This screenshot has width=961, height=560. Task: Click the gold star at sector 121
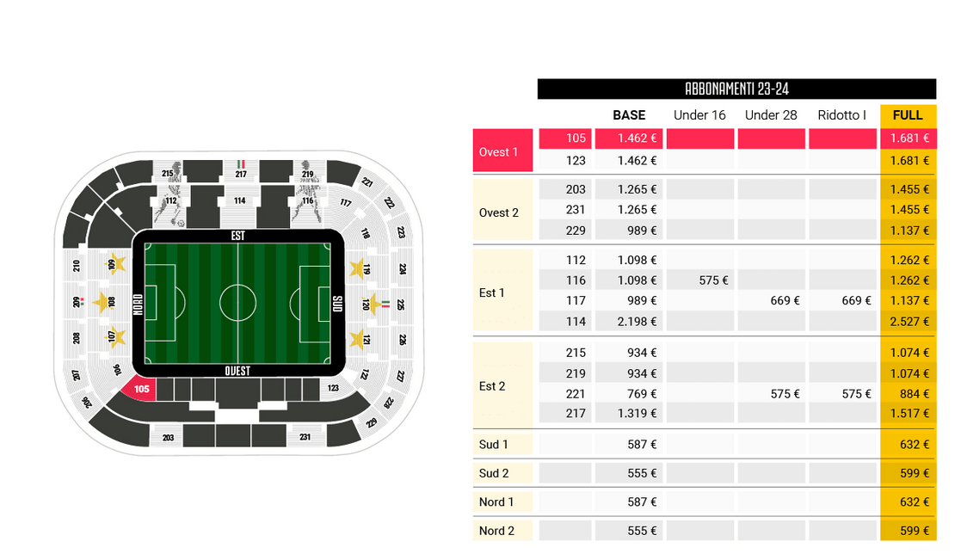coord(357,339)
